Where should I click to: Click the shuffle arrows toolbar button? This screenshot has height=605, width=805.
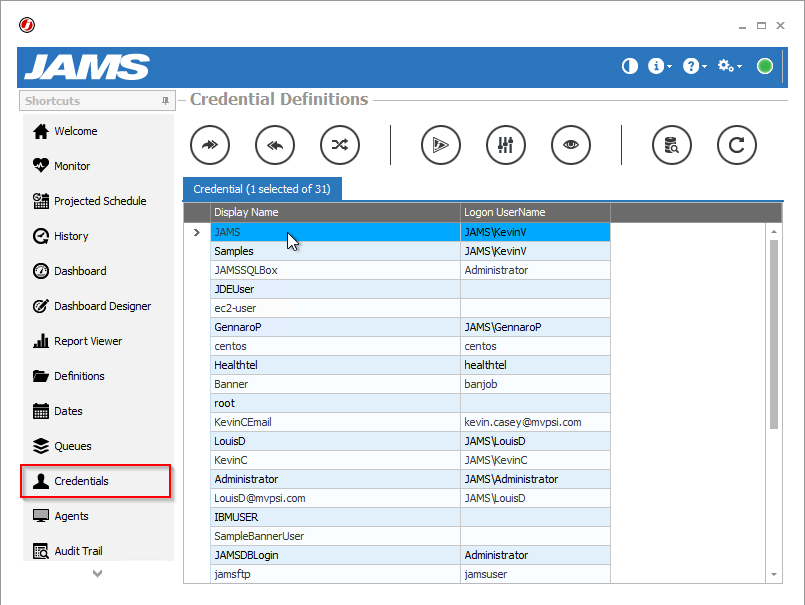coord(340,145)
